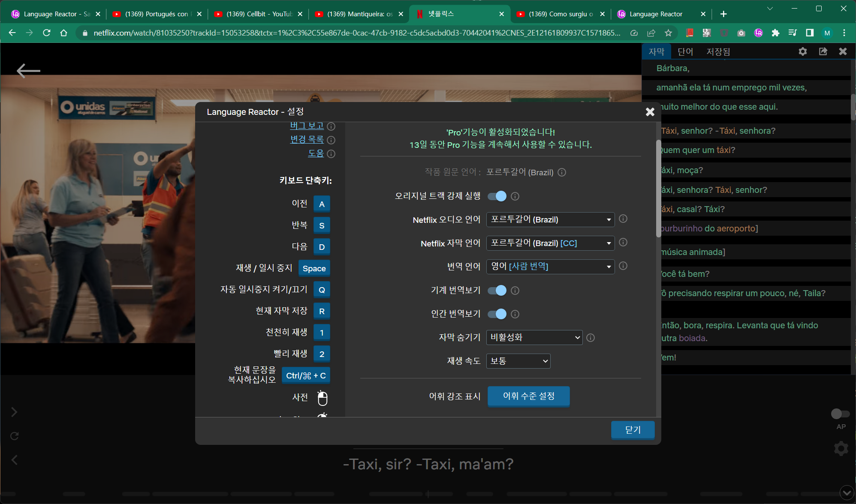856x504 pixels.
Task: Open 자막 숨기기 dropdown
Action: point(534,337)
